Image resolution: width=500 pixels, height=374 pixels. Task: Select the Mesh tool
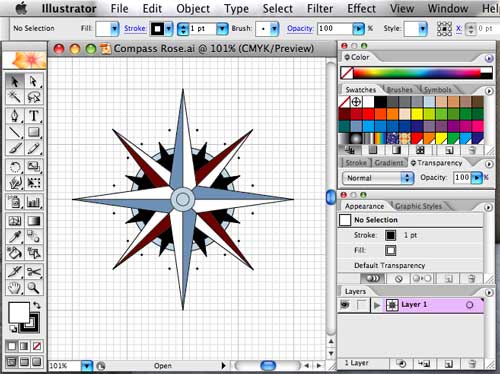15,221
